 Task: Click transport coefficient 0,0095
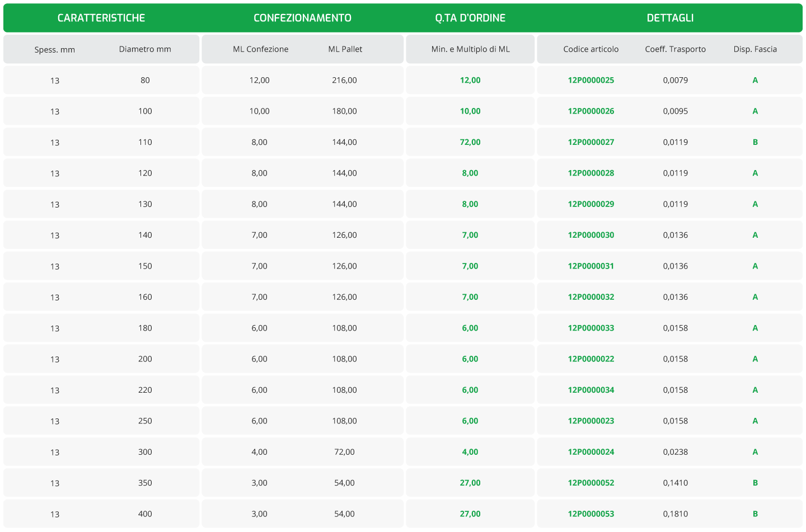coord(676,111)
